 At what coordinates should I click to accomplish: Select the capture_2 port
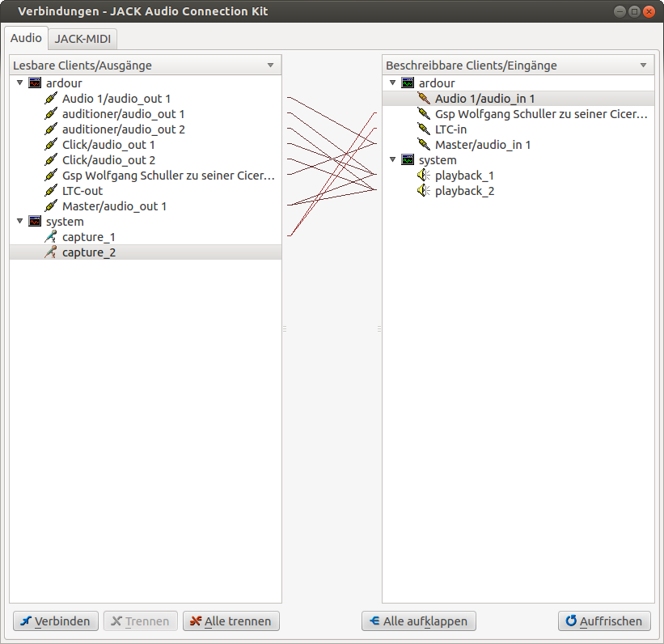click(146, 252)
